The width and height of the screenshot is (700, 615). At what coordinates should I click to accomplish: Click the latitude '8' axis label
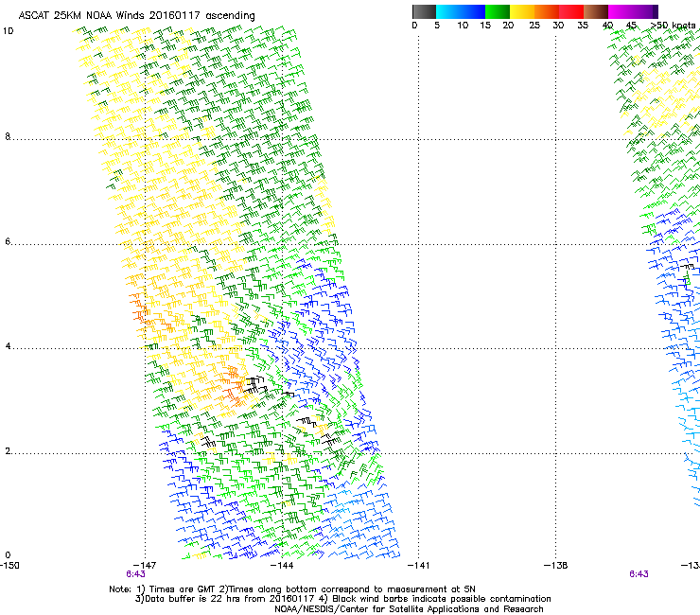[8, 136]
